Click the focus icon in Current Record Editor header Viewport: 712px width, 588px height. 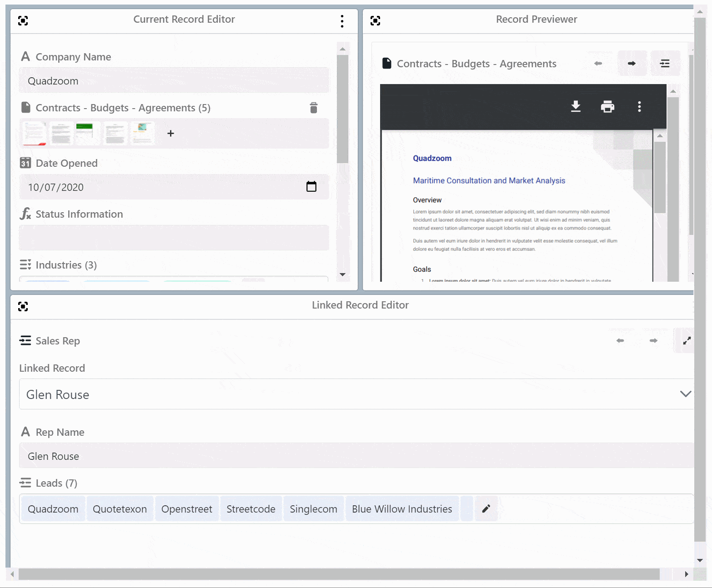tap(23, 20)
